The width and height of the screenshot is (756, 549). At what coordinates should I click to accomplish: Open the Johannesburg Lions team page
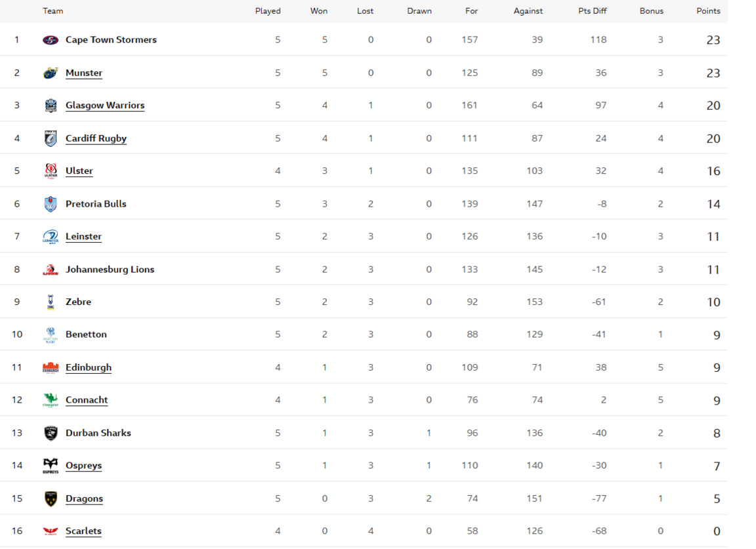[x=110, y=269]
